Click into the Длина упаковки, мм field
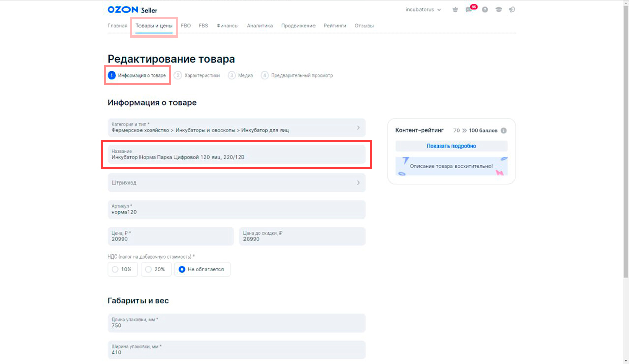Viewport: 629px width, 364px height. click(x=236, y=323)
